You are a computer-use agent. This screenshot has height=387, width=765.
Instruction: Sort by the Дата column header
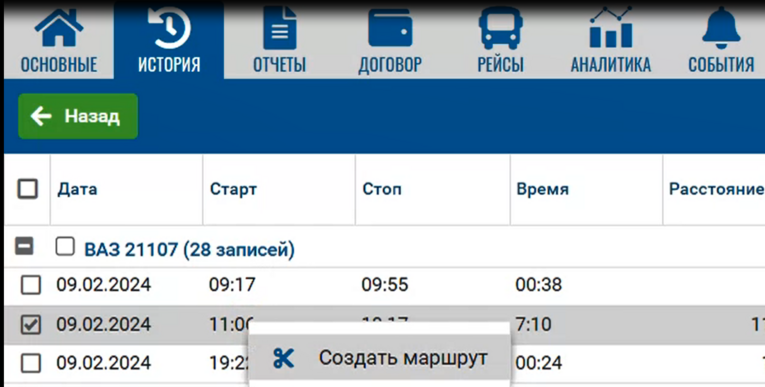pos(77,189)
